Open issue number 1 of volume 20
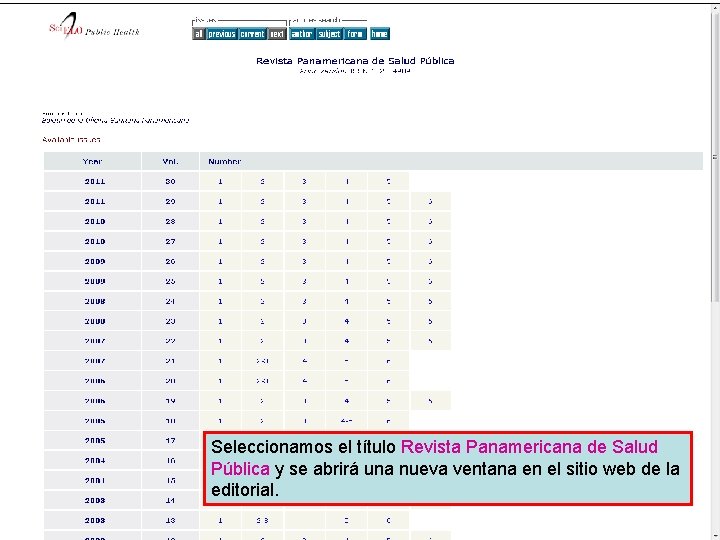 [x=220, y=381]
